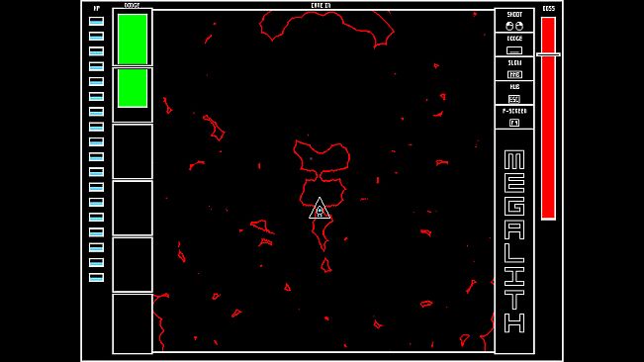The width and height of the screenshot is (644, 362).
Task: Click the SLOW label
Action: [x=514, y=62]
